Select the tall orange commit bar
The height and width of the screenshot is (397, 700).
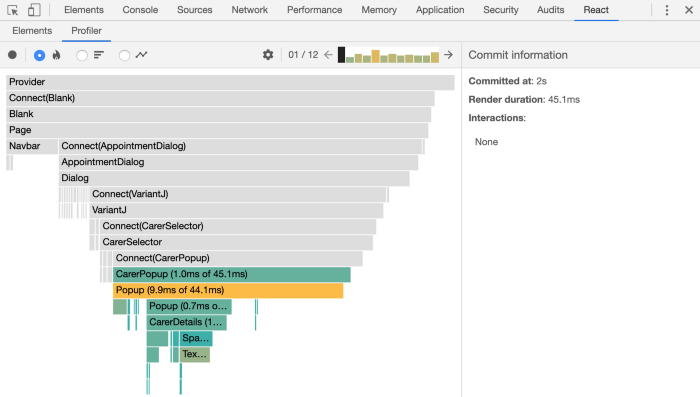pyautogui.click(x=375, y=56)
